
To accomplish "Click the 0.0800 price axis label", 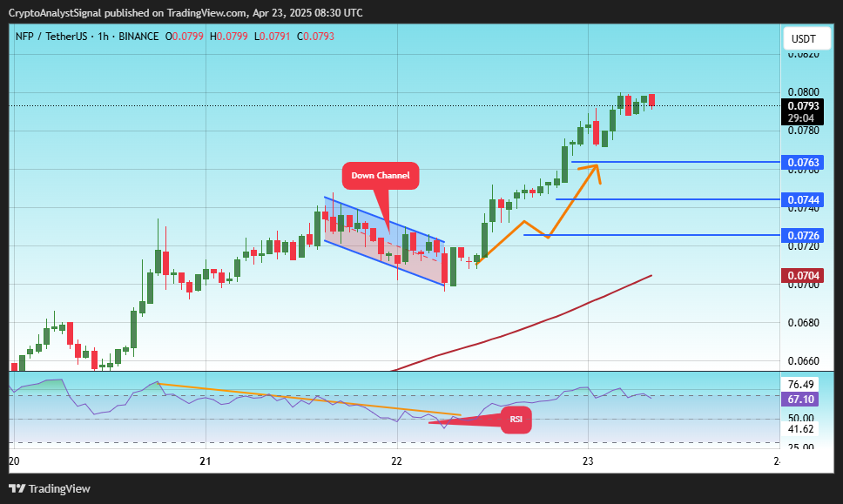I will [x=803, y=92].
